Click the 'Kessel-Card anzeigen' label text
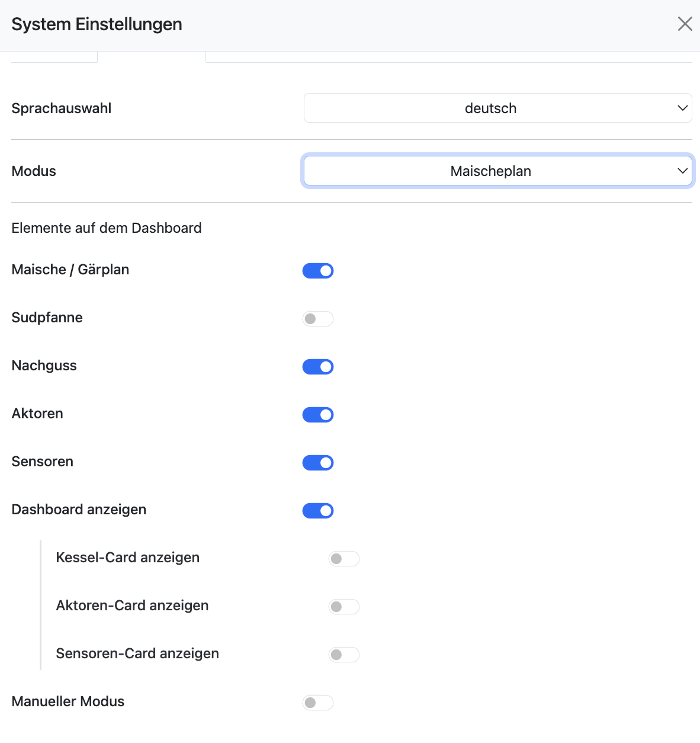 [128, 558]
